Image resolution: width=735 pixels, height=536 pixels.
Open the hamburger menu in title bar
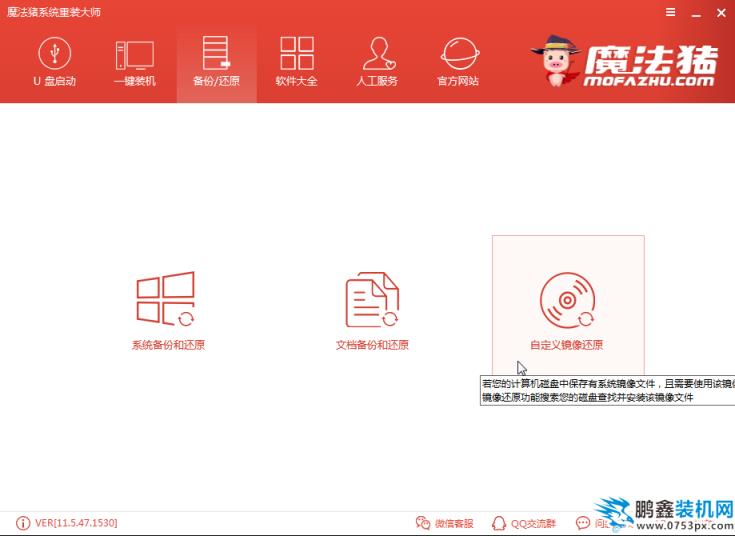pyautogui.click(x=671, y=12)
